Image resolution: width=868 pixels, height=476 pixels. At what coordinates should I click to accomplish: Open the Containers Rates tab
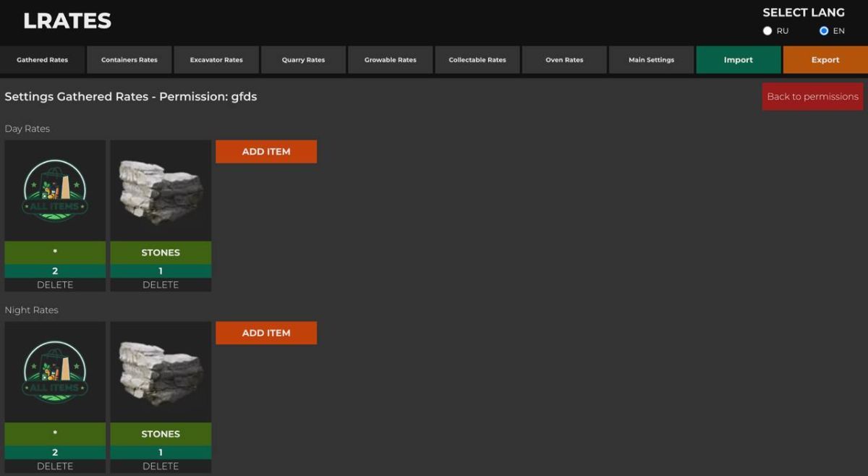click(129, 60)
